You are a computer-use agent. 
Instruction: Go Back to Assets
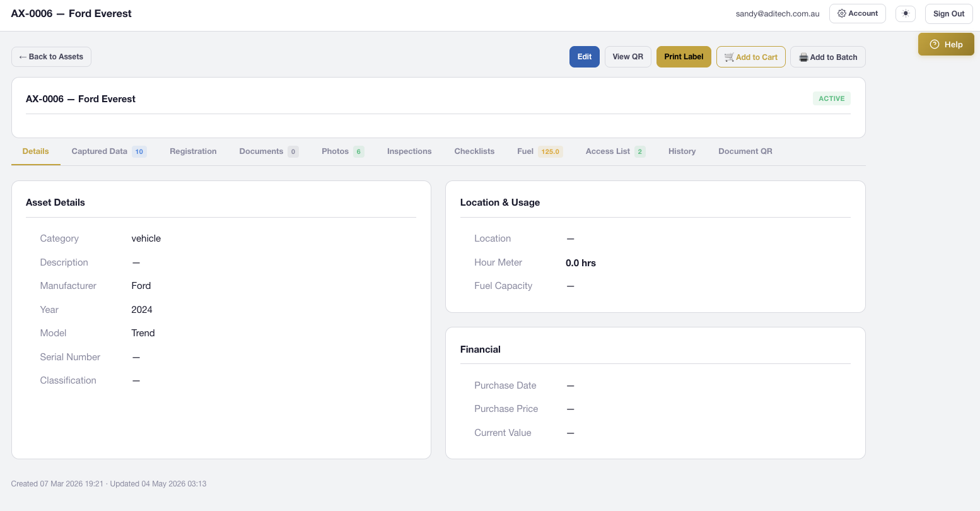click(x=51, y=57)
